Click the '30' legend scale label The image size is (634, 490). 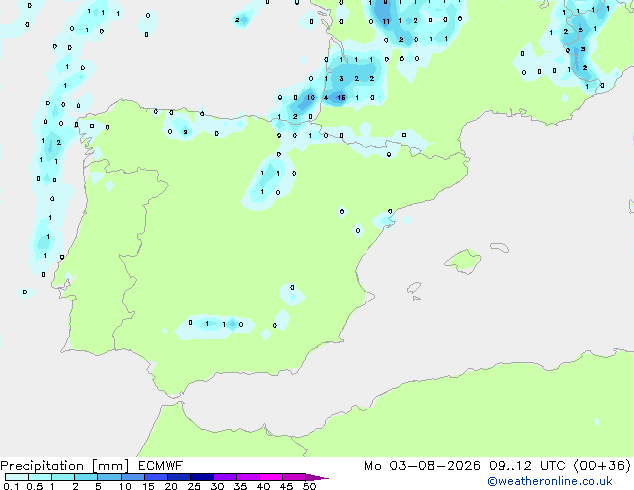pos(217,486)
